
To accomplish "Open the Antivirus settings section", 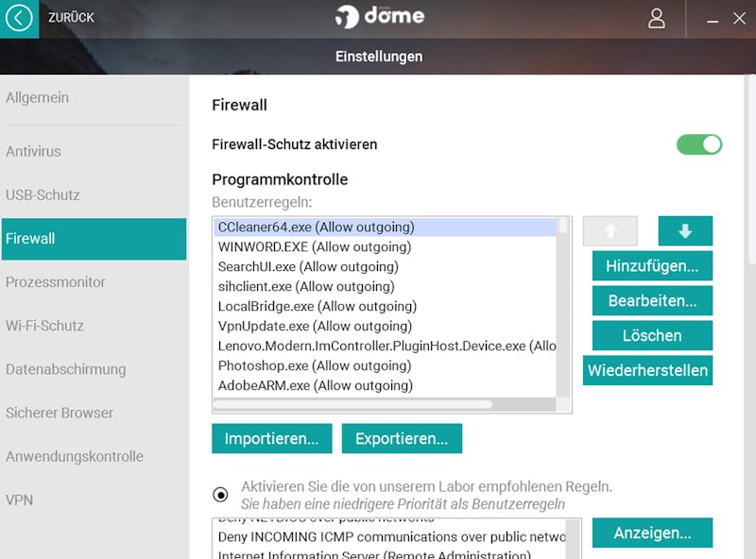I will [33, 151].
